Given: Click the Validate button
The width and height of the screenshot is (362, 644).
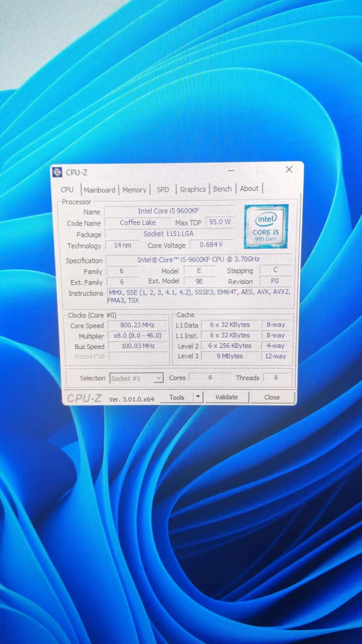Looking at the screenshot, I should 227,397.
